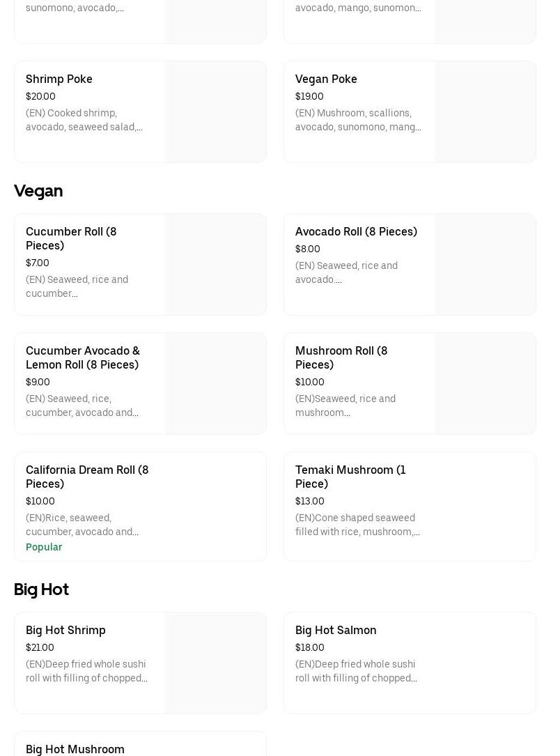Choose the Avocado Roll (8 Pieces) title

356,232
